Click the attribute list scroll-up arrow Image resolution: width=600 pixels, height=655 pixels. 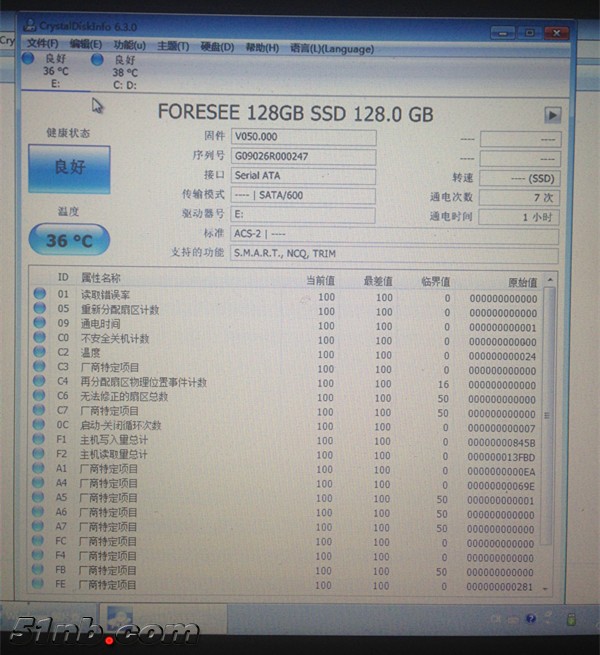click(550, 279)
